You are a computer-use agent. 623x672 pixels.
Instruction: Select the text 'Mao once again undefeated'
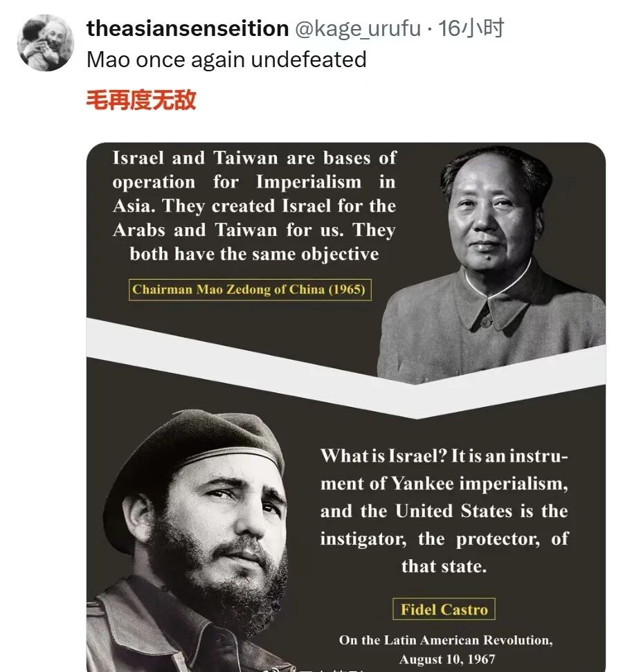[x=226, y=60]
